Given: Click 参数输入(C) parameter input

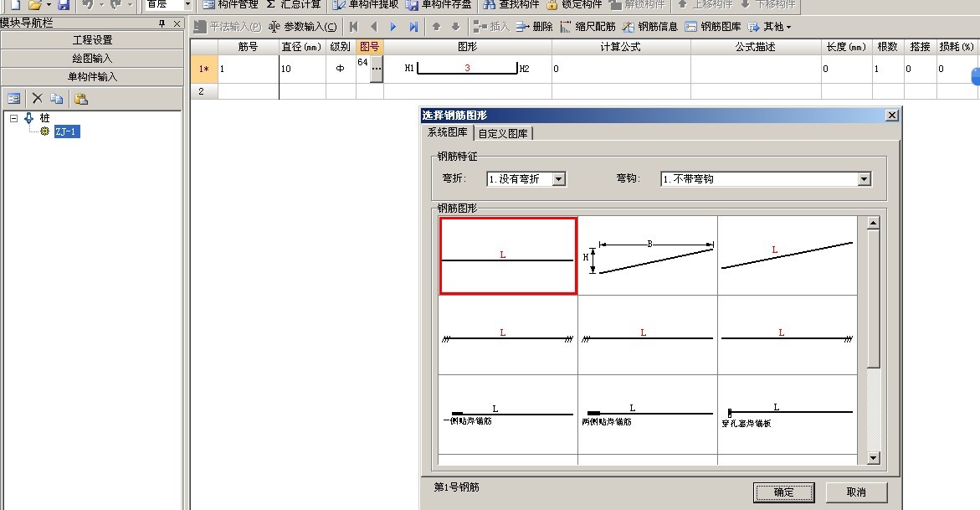Looking at the screenshot, I should (x=302, y=27).
